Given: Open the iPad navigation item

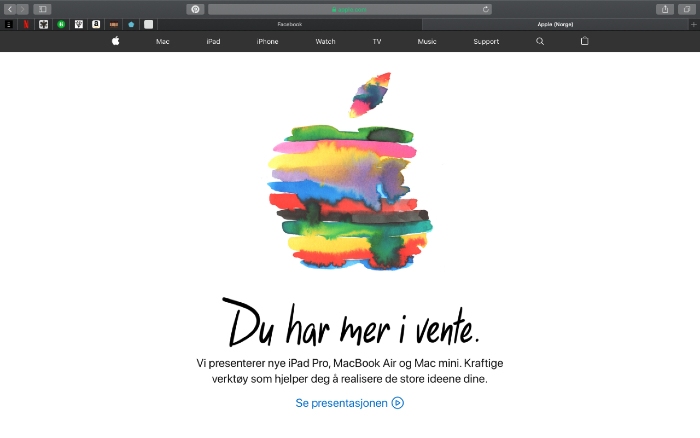Looking at the screenshot, I should (x=213, y=42).
